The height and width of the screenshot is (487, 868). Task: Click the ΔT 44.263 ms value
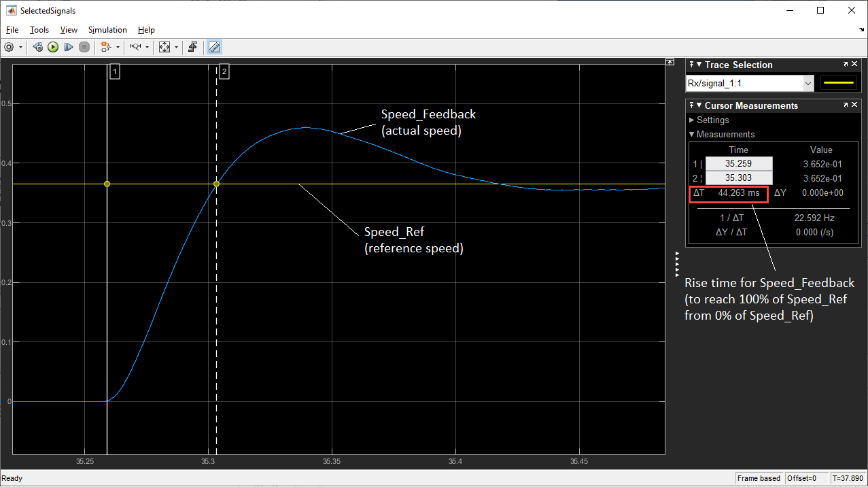(x=738, y=193)
